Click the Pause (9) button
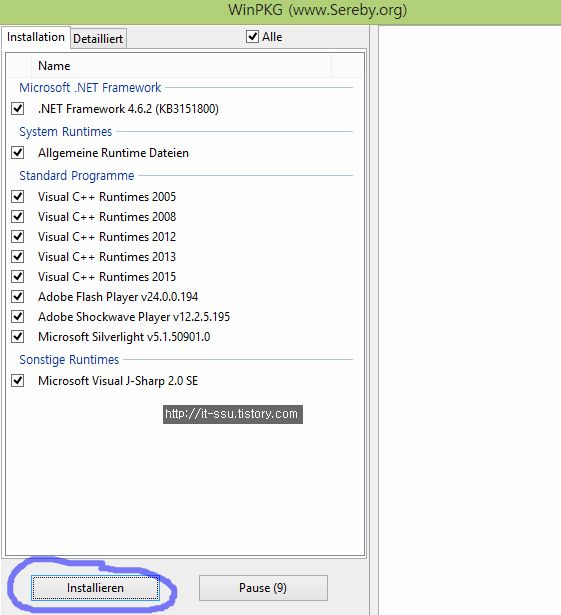Screen dimensions: 561x615 [263, 588]
